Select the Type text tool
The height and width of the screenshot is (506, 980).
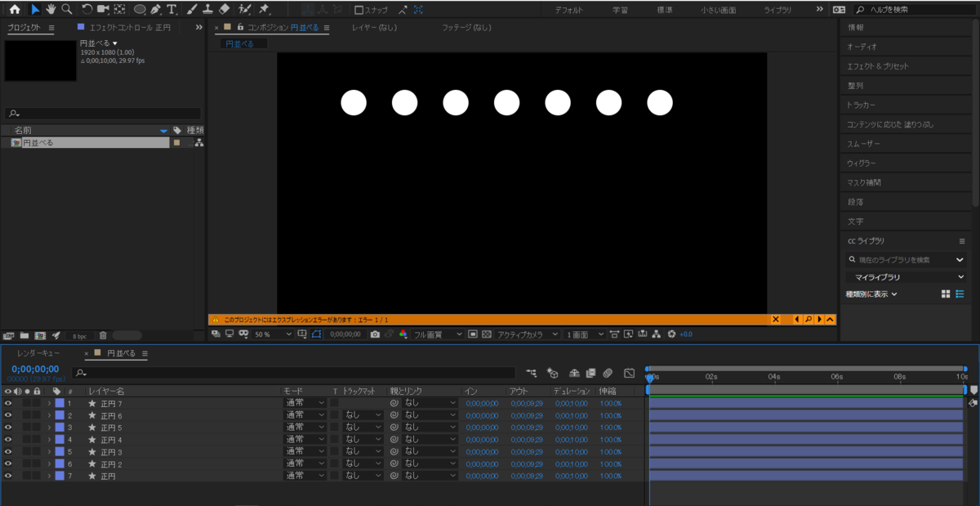(171, 10)
